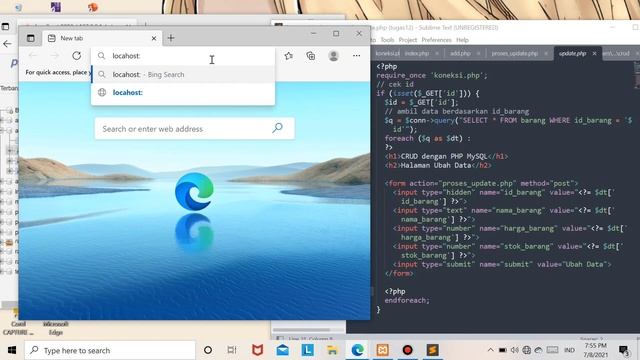This screenshot has height=360, width=640.
Task: Click the Edge logo on new tab page
Action: point(194,191)
